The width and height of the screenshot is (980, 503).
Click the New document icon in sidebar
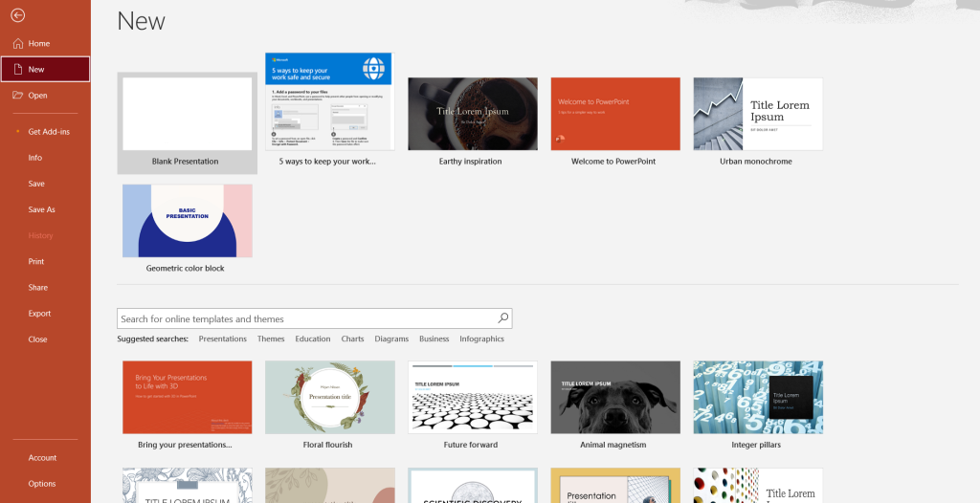18,70
